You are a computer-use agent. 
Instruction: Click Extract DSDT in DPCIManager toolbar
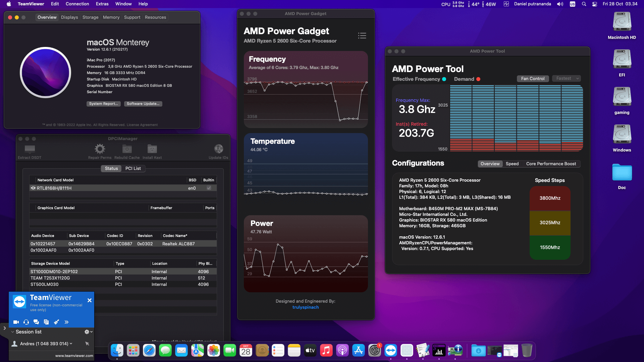point(30,152)
